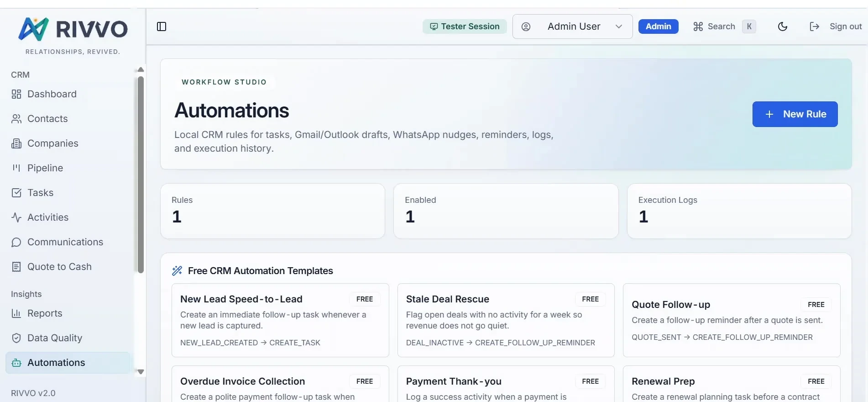
Task: Open the Search box
Action: [x=724, y=26]
